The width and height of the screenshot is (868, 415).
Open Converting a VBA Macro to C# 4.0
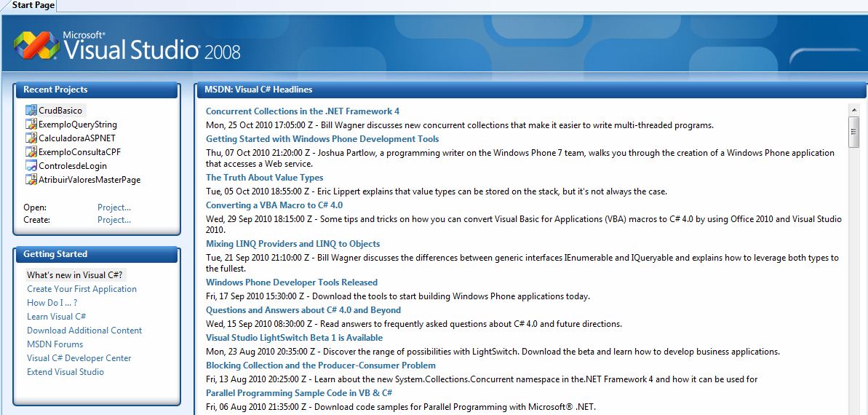click(274, 205)
